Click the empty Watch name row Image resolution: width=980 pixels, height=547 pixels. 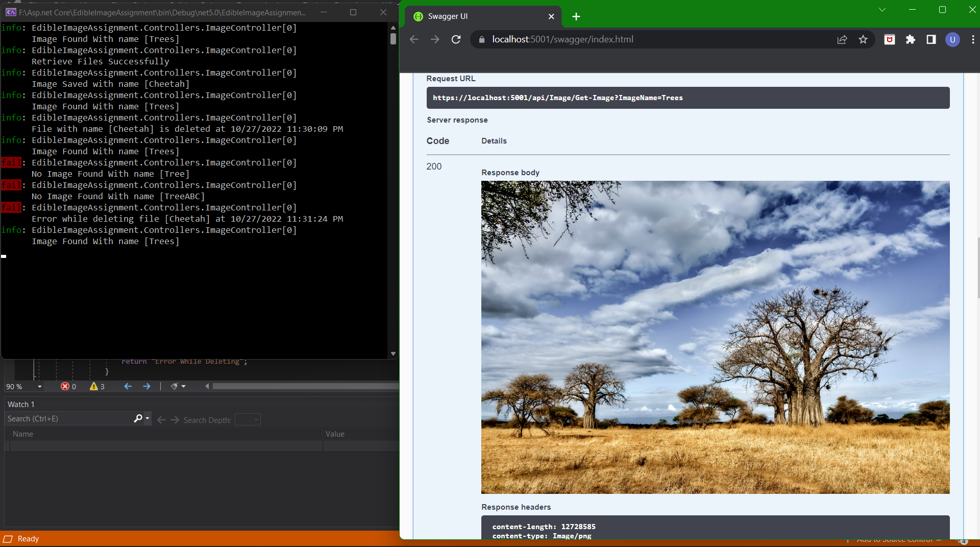coord(166,446)
